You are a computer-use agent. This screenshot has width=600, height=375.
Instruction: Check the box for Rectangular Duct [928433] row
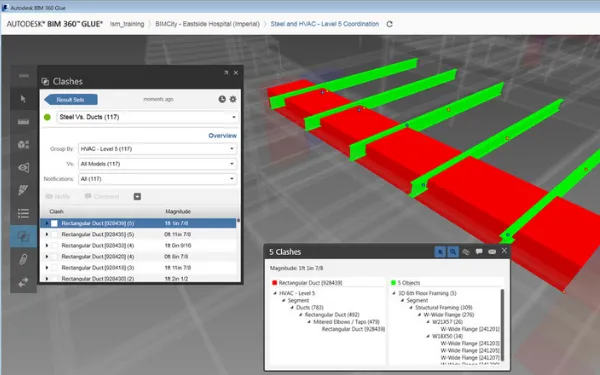point(54,245)
